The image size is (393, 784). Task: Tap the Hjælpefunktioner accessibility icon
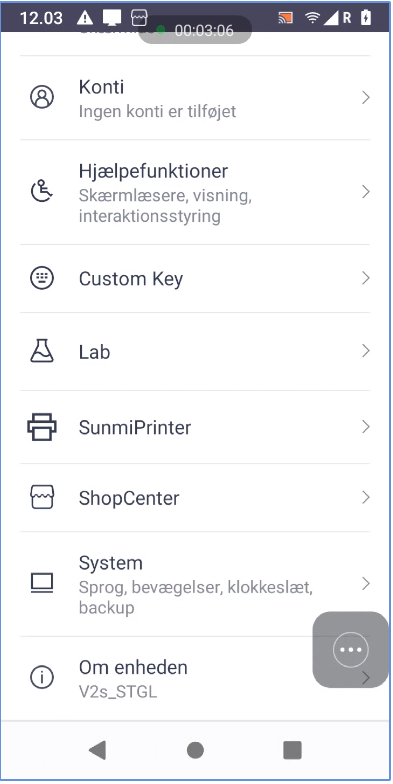click(42, 192)
